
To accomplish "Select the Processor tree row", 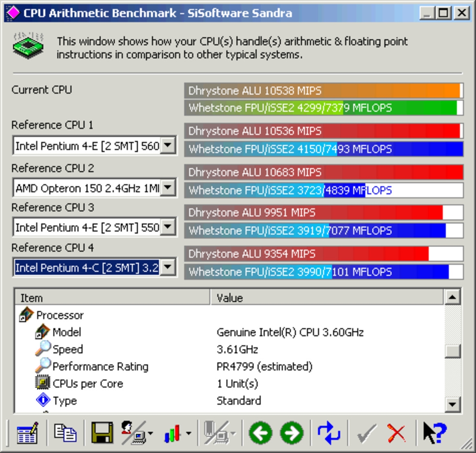I will click(60, 315).
